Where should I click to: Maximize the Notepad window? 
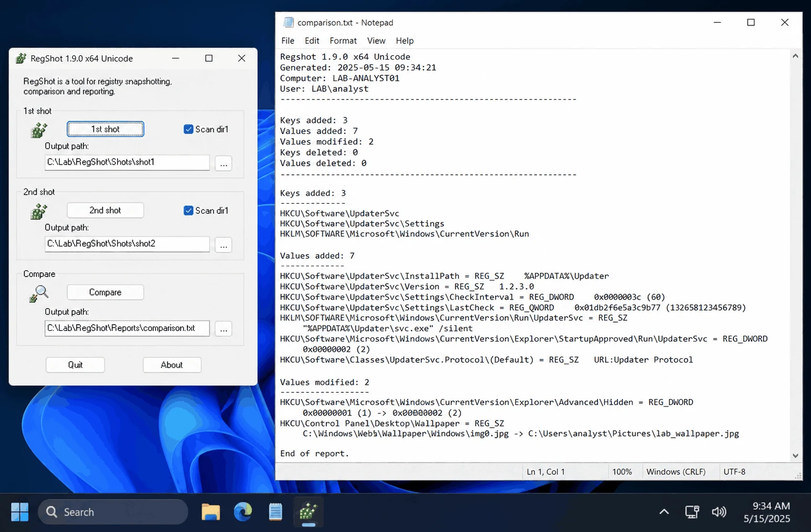pos(751,23)
